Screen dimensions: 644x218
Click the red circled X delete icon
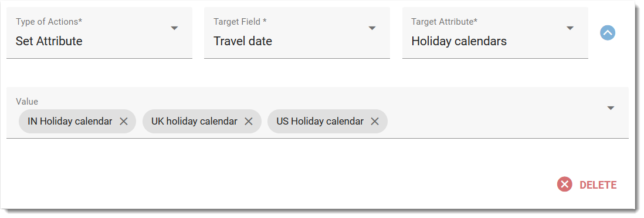pyautogui.click(x=565, y=185)
